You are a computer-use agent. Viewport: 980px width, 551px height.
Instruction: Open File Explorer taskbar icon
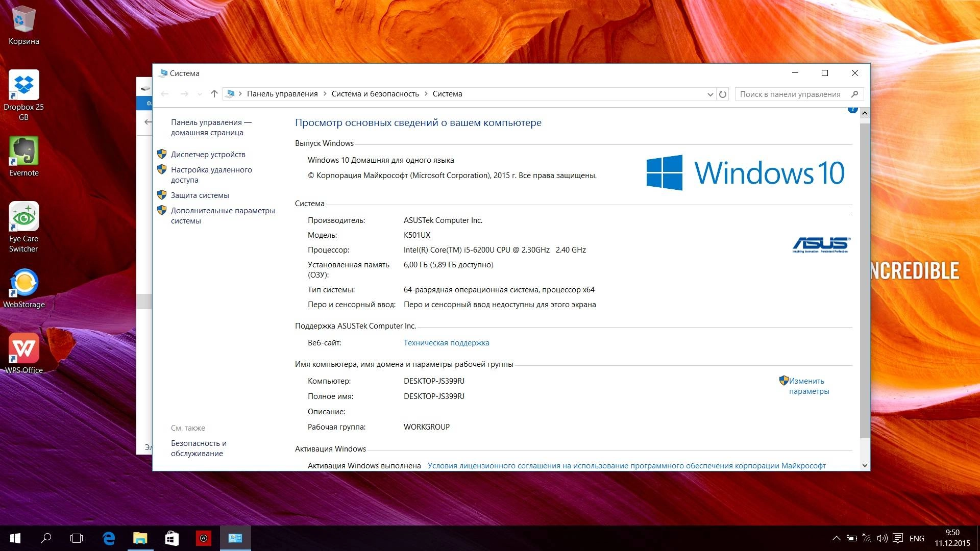tap(140, 538)
